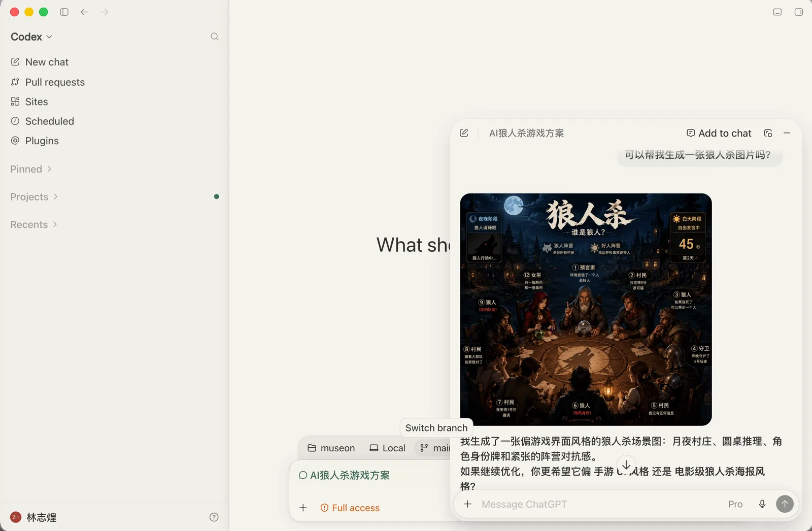Open the Codex title dropdown

[x=31, y=37]
